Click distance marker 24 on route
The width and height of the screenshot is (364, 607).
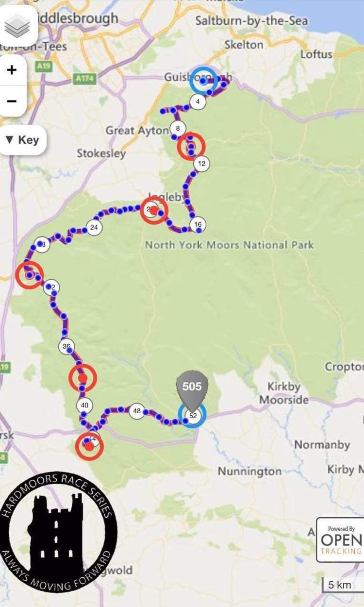94,227
